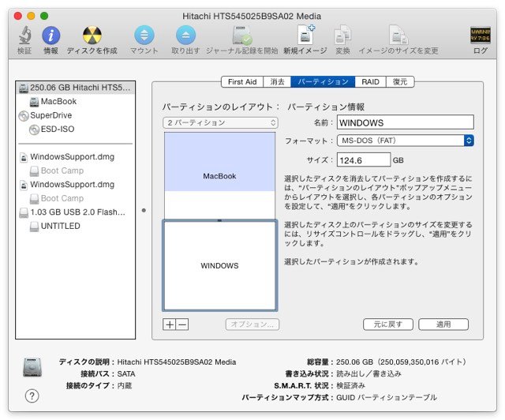Click Resize Image (イメージのサイズを変更) icon
The image size is (505, 420).
point(398,36)
